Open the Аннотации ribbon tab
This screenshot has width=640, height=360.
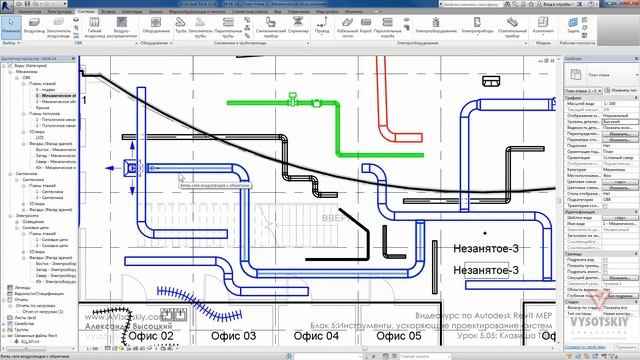[132, 12]
